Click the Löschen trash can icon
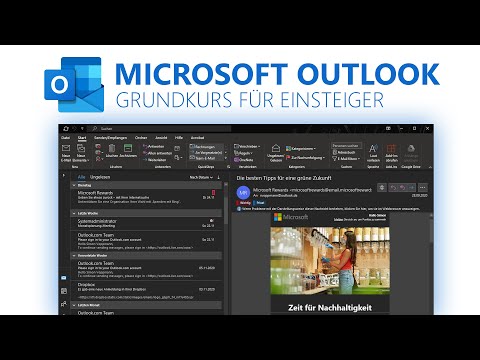This screenshot has height=360, width=480. tap(112, 148)
